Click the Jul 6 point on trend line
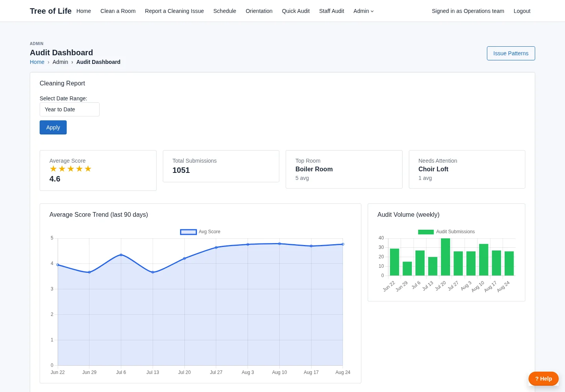Image resolution: width=565 pixels, height=392 pixels. [121, 255]
